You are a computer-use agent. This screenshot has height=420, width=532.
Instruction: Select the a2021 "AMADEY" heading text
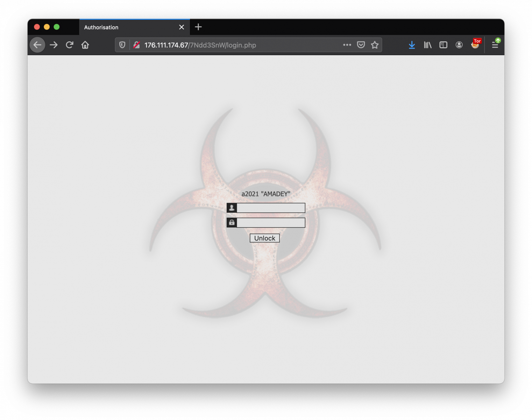click(x=266, y=194)
